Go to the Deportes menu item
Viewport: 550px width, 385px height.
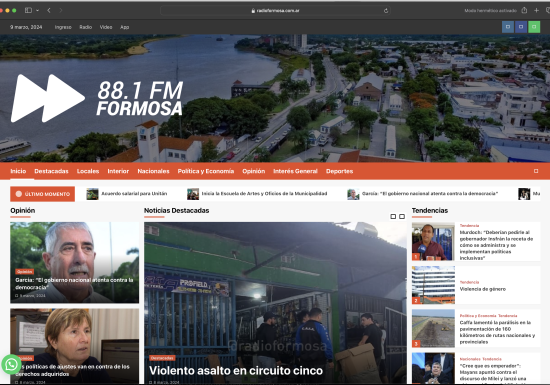[339, 171]
